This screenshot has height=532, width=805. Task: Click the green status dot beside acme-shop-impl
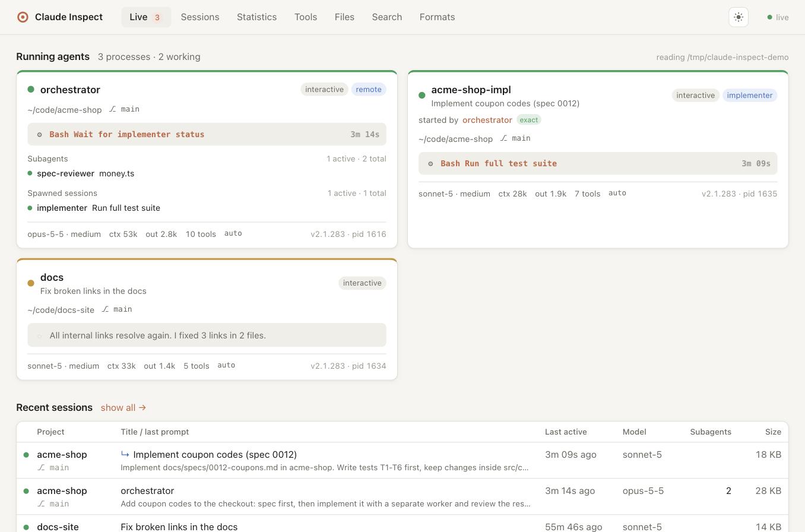[422, 95]
